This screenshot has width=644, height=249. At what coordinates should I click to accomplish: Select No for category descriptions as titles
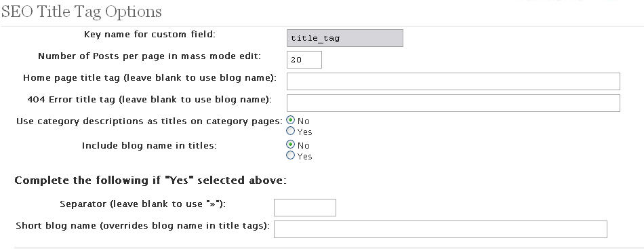coord(291,120)
